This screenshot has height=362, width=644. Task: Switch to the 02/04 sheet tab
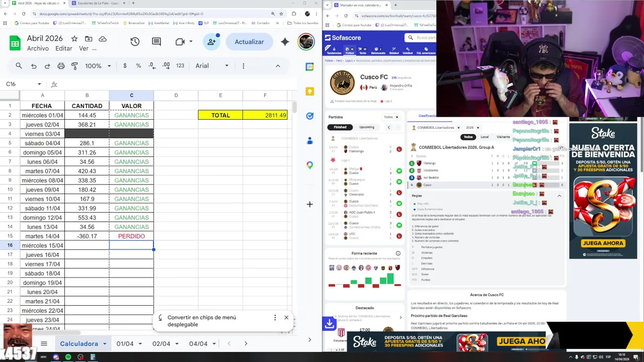pos(162,344)
